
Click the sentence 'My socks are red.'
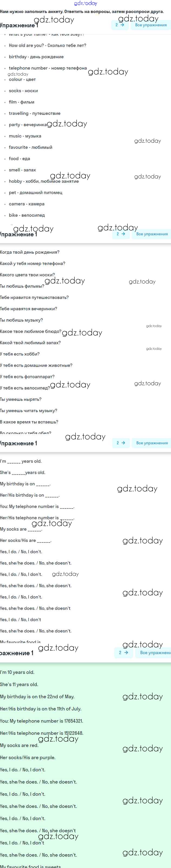tap(19, 745)
